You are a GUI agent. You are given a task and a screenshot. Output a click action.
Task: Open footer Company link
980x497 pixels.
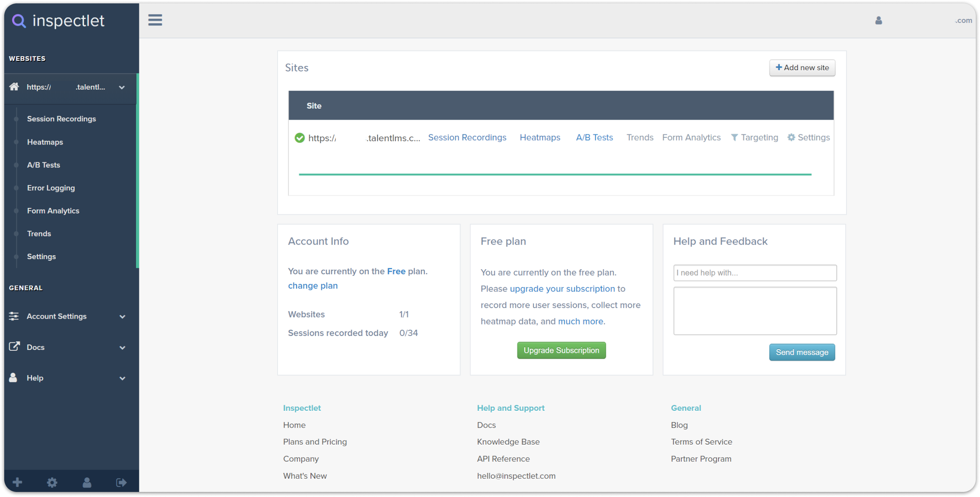pos(301,459)
